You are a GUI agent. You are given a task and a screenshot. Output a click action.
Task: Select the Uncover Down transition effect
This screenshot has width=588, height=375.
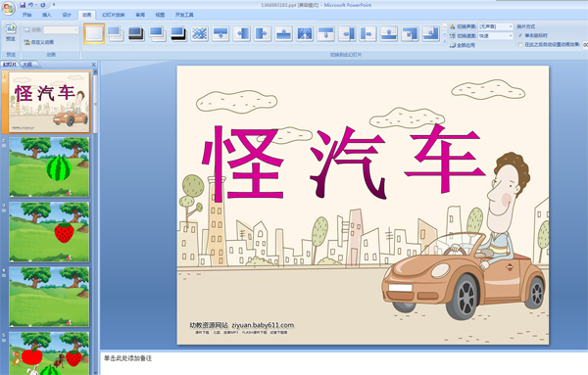pos(325,33)
